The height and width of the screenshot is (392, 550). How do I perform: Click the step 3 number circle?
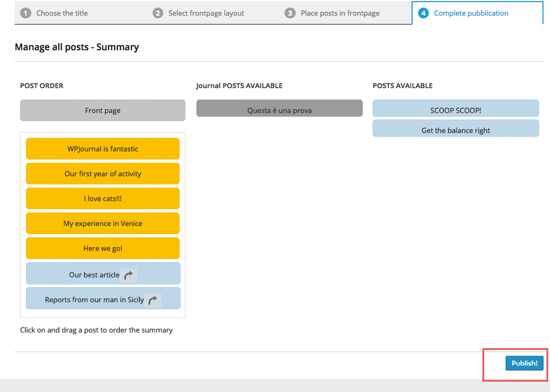[290, 13]
